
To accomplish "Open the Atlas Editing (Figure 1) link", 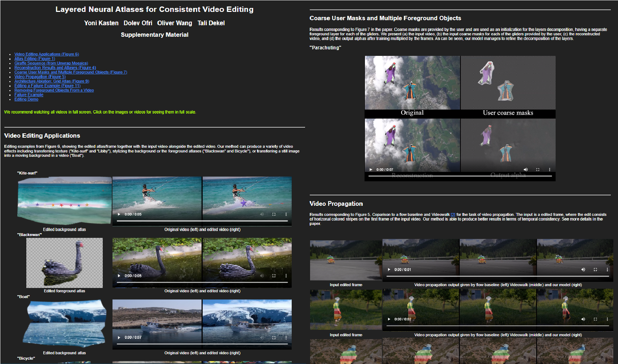I will click(x=35, y=58).
